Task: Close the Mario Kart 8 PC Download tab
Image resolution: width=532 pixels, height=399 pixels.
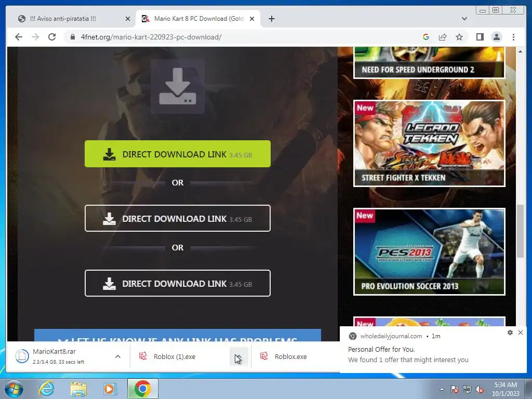Action: [252, 19]
